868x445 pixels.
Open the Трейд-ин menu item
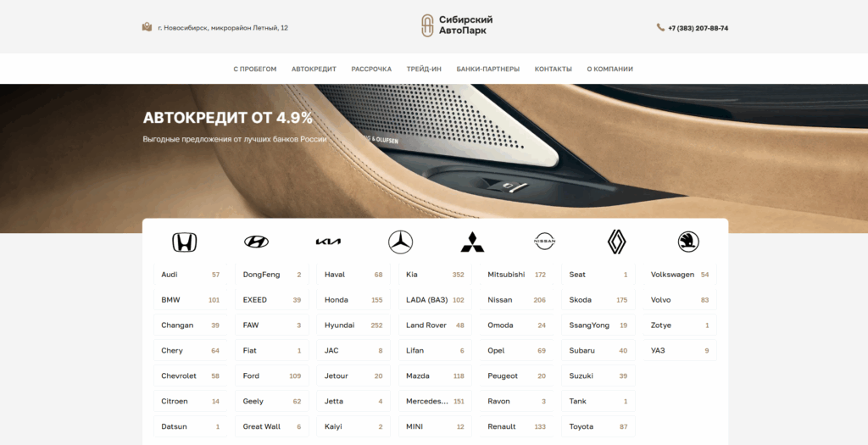pyautogui.click(x=424, y=70)
